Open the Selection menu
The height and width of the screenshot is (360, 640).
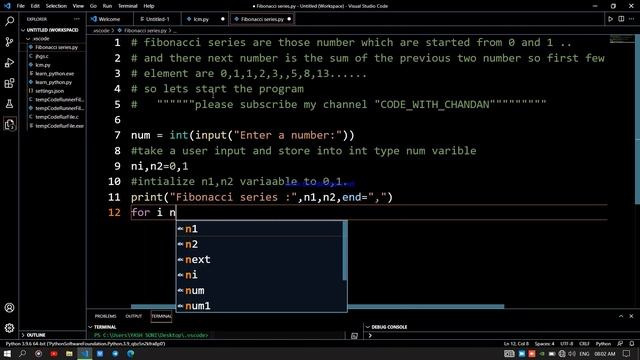(x=56, y=6)
